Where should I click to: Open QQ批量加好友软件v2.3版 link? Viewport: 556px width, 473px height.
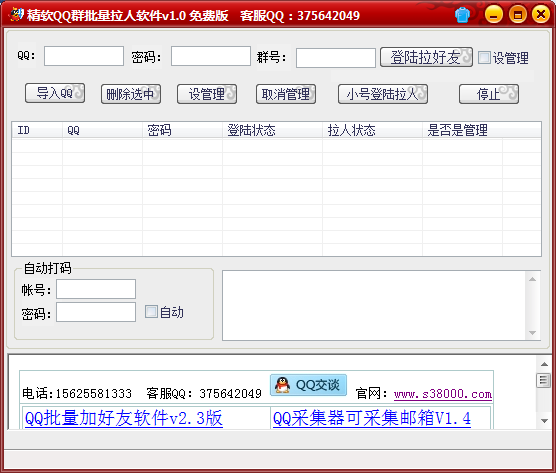coord(124,418)
